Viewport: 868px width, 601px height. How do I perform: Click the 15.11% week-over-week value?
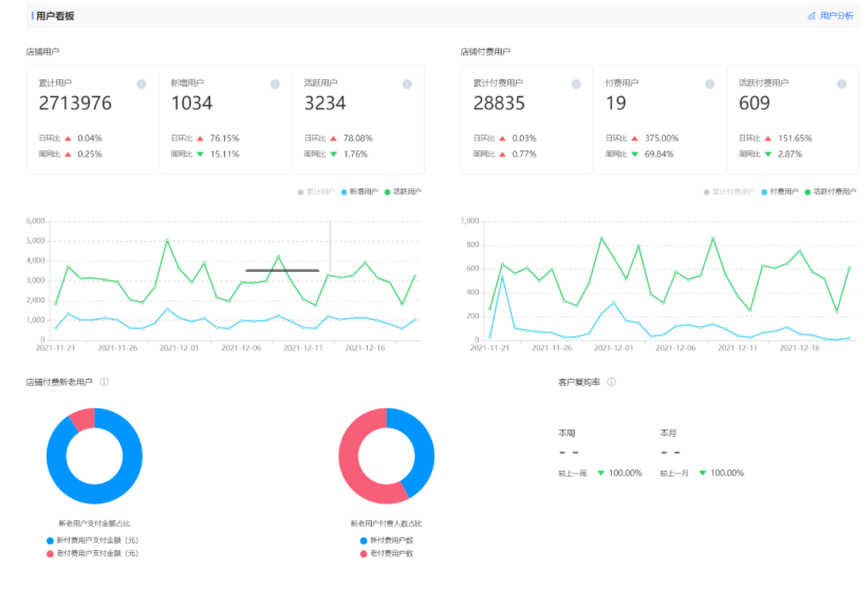[224, 154]
